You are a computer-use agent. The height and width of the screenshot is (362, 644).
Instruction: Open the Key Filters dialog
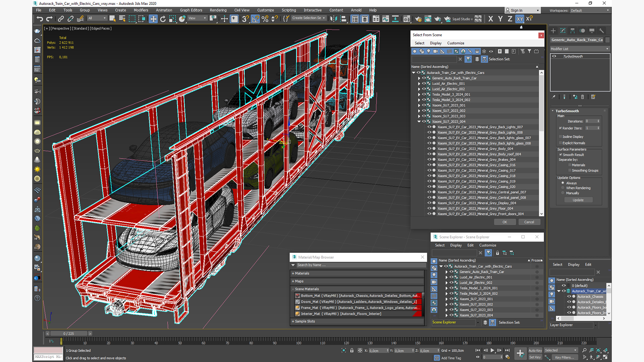pos(564,357)
